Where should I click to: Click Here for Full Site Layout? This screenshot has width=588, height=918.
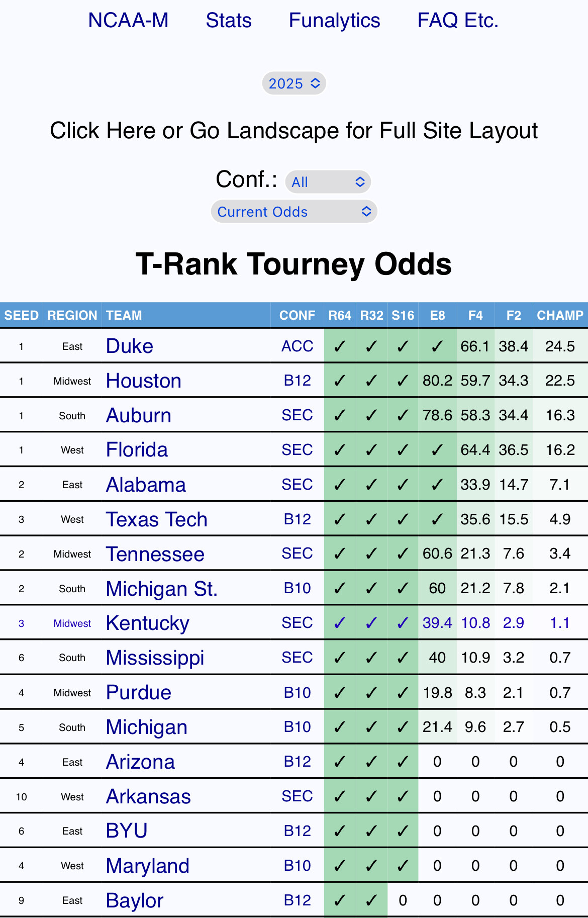click(x=294, y=131)
